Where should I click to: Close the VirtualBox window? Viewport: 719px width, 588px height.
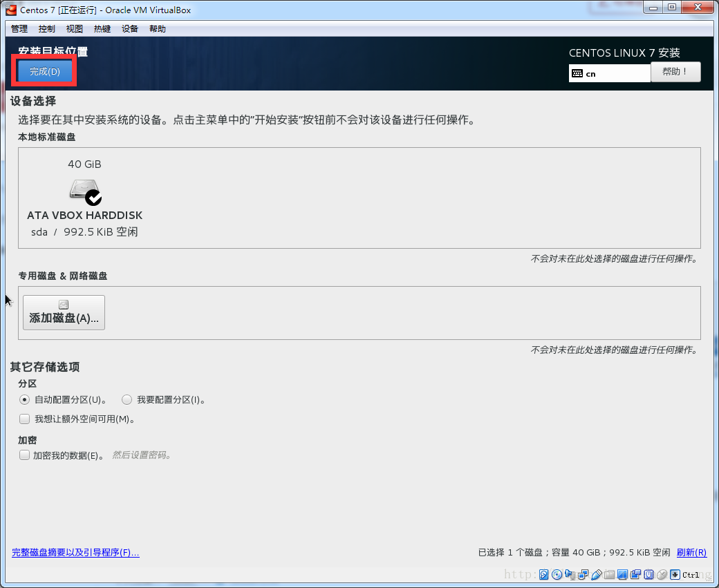coord(698,8)
